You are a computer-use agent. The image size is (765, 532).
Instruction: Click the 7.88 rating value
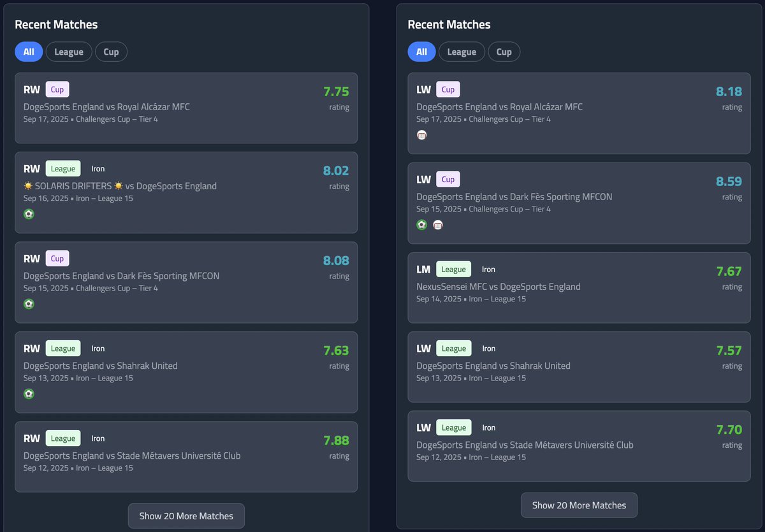coord(336,440)
